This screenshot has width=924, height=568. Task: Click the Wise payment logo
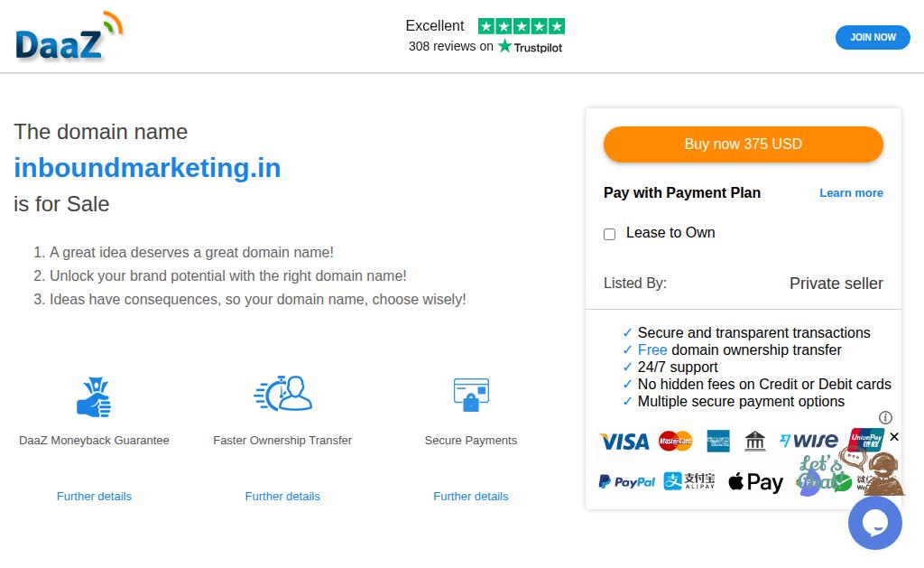pos(808,441)
